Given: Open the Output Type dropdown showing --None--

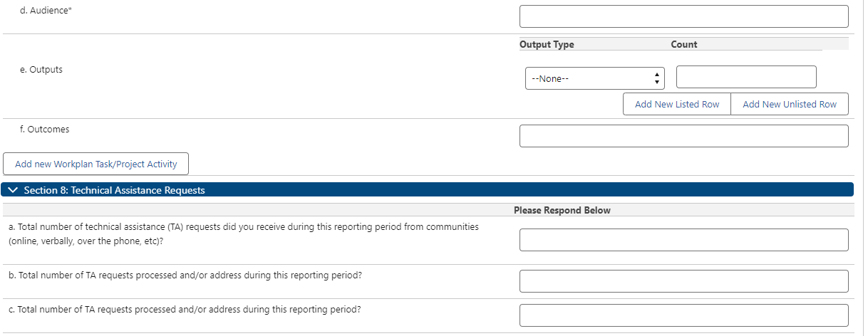Looking at the screenshot, I should [594, 78].
